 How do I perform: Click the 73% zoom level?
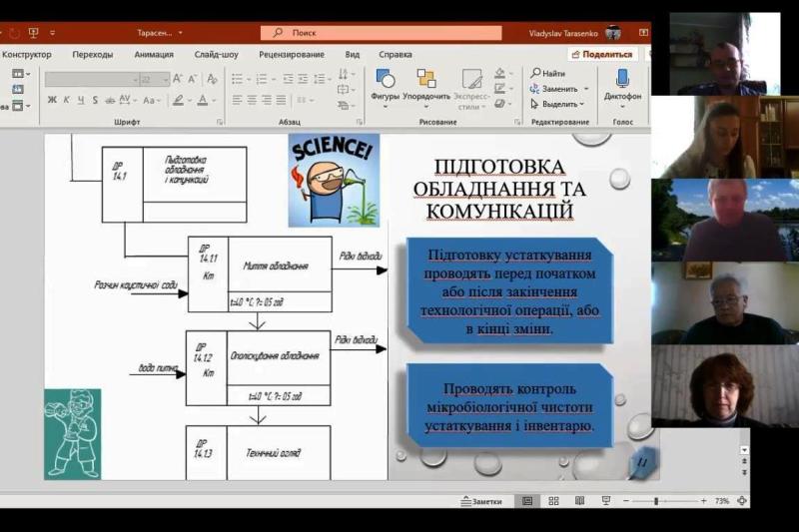[721, 501]
